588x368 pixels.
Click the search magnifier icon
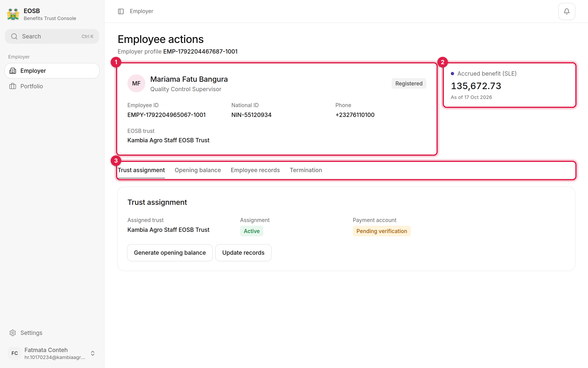[14, 37]
